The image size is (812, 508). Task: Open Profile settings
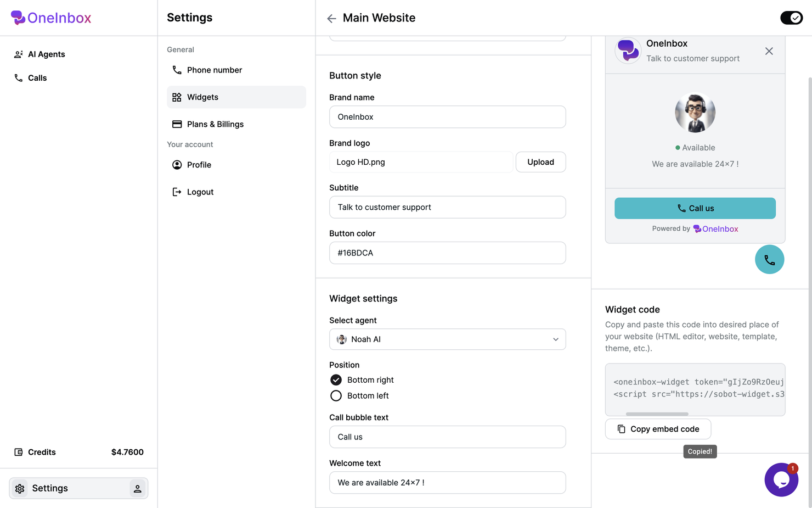click(236, 165)
